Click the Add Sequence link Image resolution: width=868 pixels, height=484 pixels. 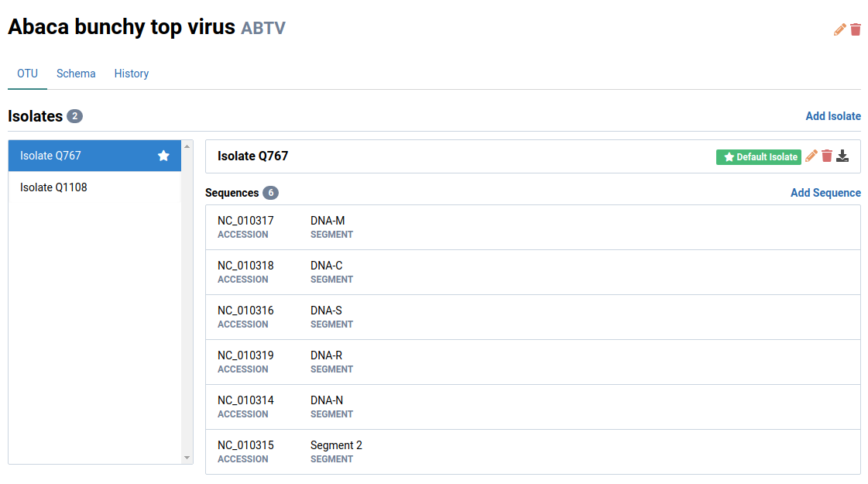click(825, 193)
